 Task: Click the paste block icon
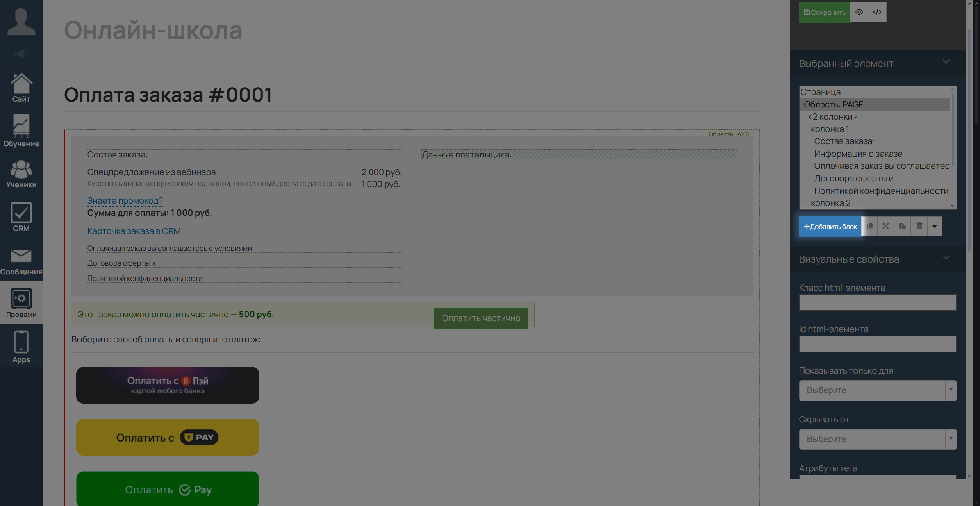[x=902, y=226]
